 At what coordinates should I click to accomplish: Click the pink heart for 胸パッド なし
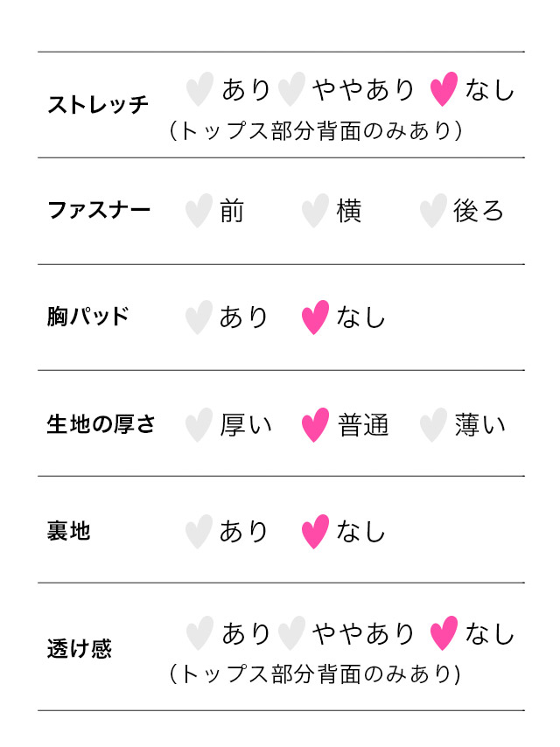pos(315,318)
